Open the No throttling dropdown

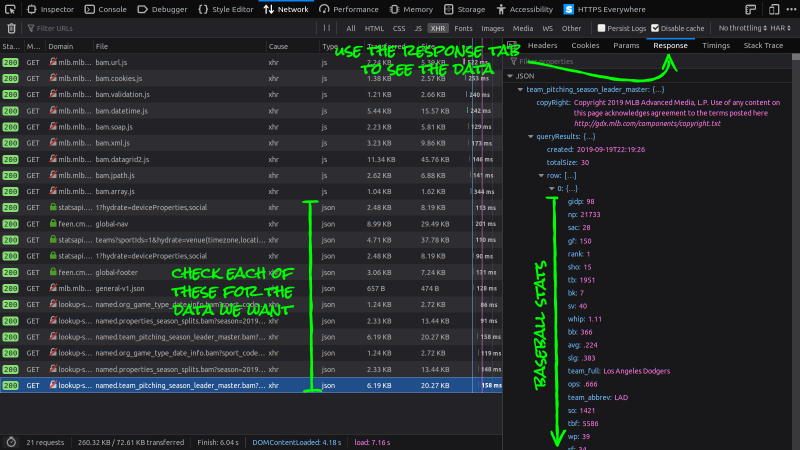click(x=743, y=28)
